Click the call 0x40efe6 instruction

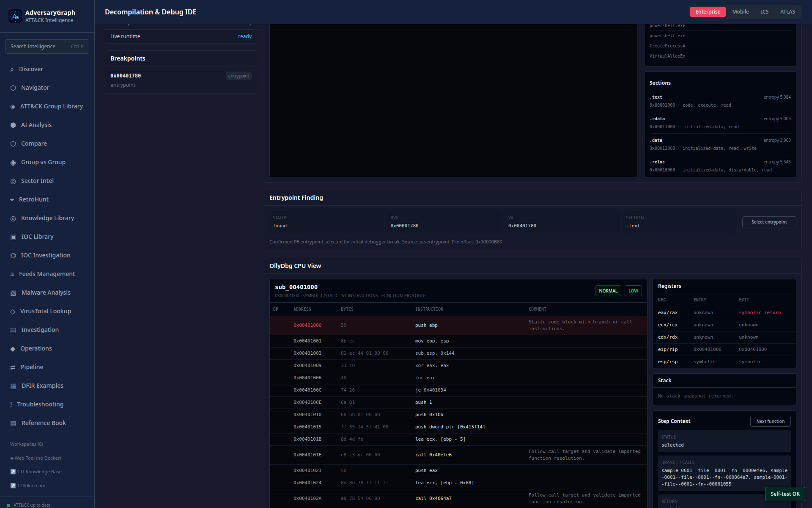click(433, 455)
